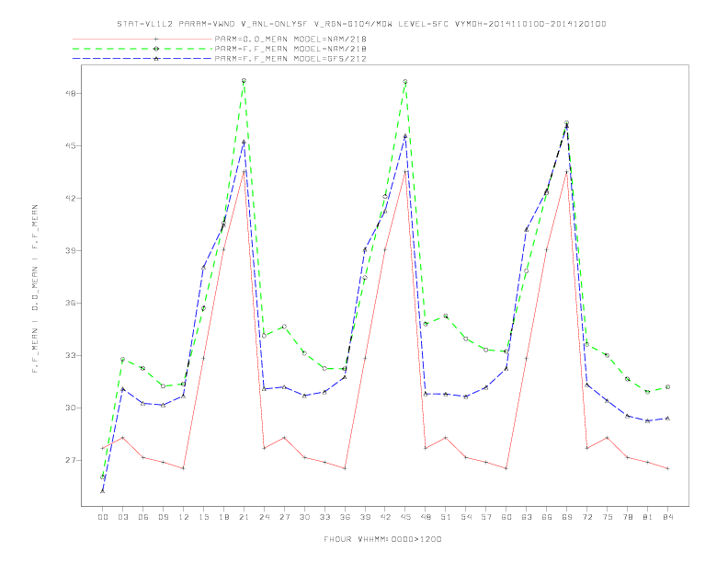Click x-axis tick label 09
This screenshot has width=728, height=563.
(x=163, y=517)
